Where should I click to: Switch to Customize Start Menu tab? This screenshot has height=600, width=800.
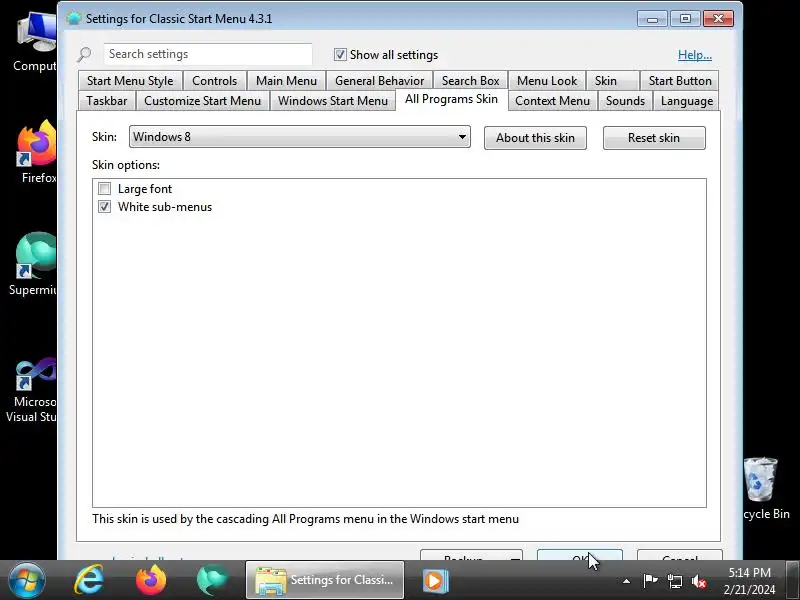203,101
